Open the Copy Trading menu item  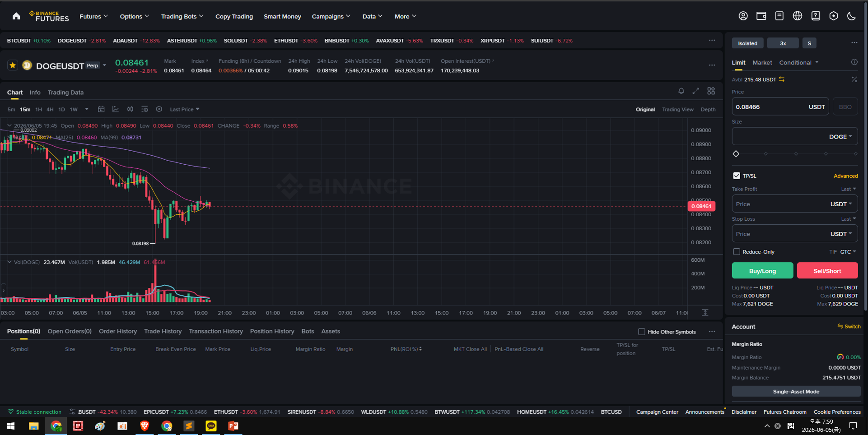coord(234,16)
